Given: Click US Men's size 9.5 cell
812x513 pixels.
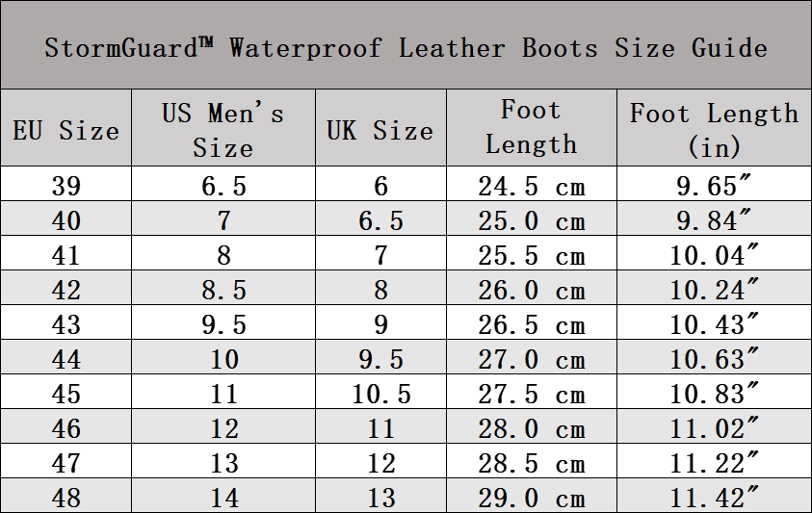Looking at the screenshot, I should point(223,322).
